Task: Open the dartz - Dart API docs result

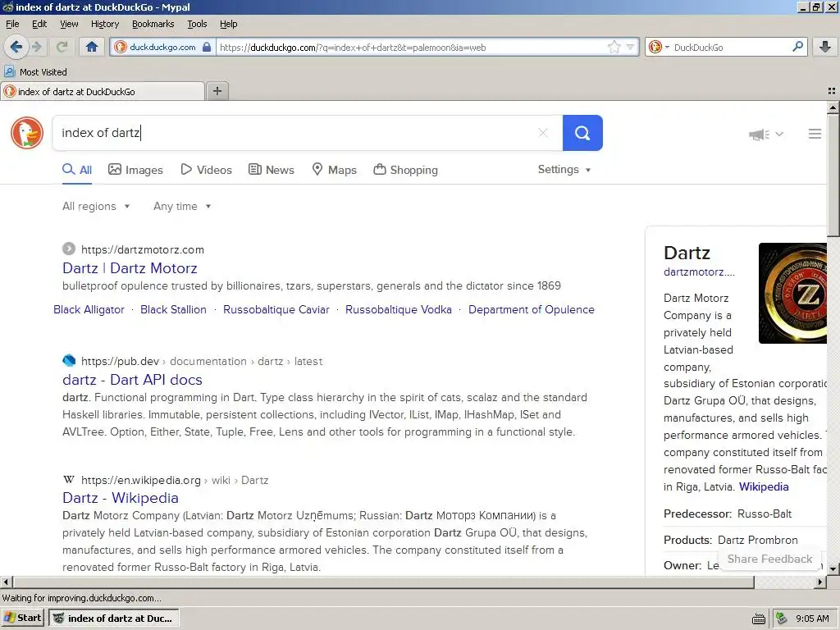Action: coord(132,380)
